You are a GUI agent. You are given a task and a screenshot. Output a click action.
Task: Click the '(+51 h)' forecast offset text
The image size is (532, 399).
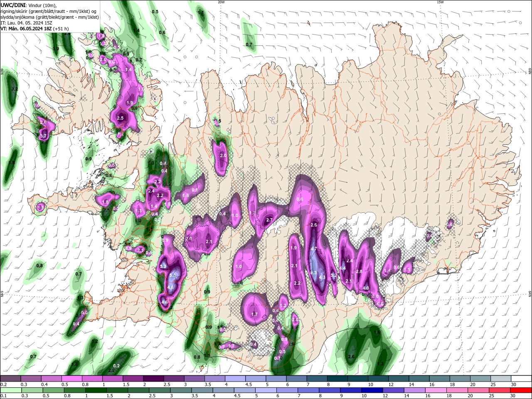(61, 29)
